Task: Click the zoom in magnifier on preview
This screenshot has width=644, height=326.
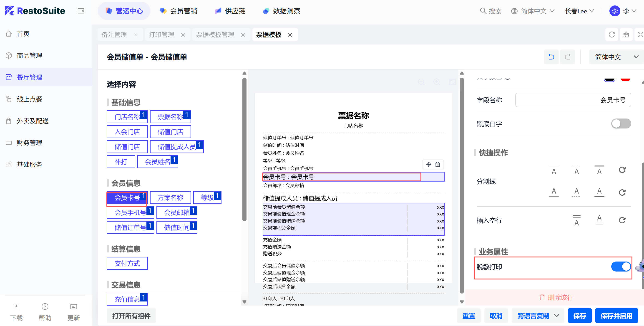Action: coord(437,82)
